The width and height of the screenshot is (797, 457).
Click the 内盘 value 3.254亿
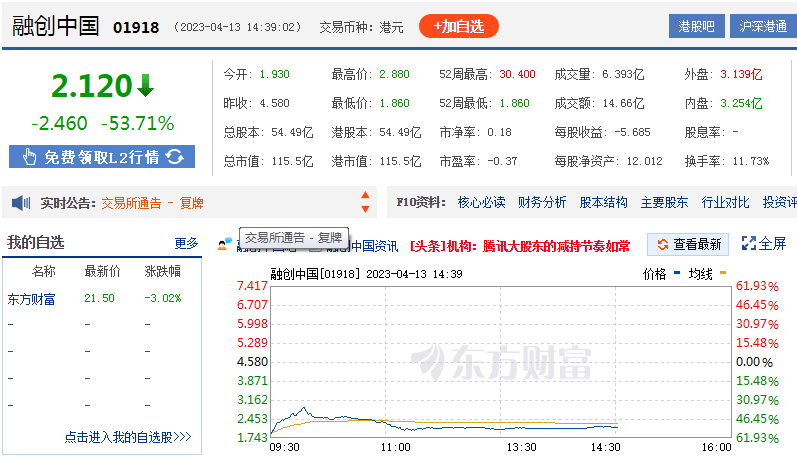741,103
